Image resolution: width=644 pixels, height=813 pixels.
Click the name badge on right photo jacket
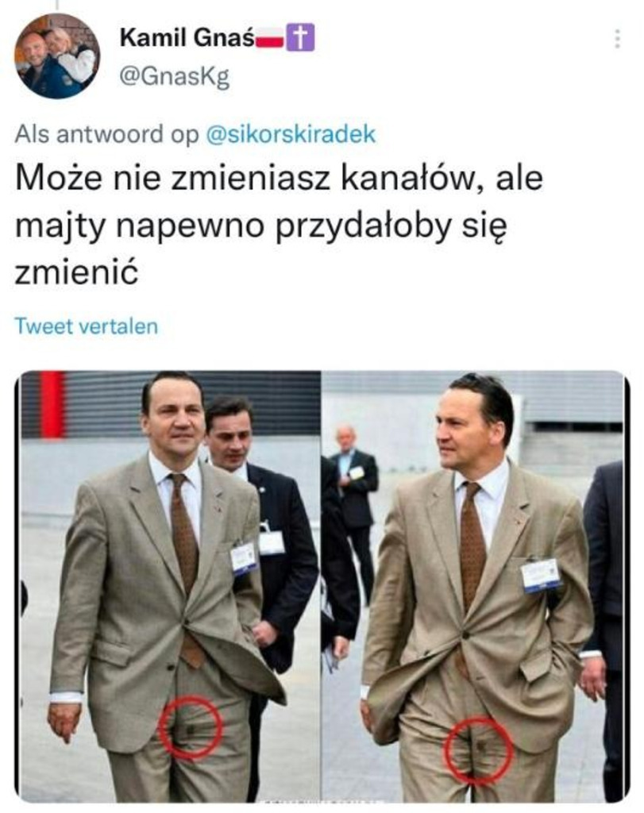tap(542, 575)
